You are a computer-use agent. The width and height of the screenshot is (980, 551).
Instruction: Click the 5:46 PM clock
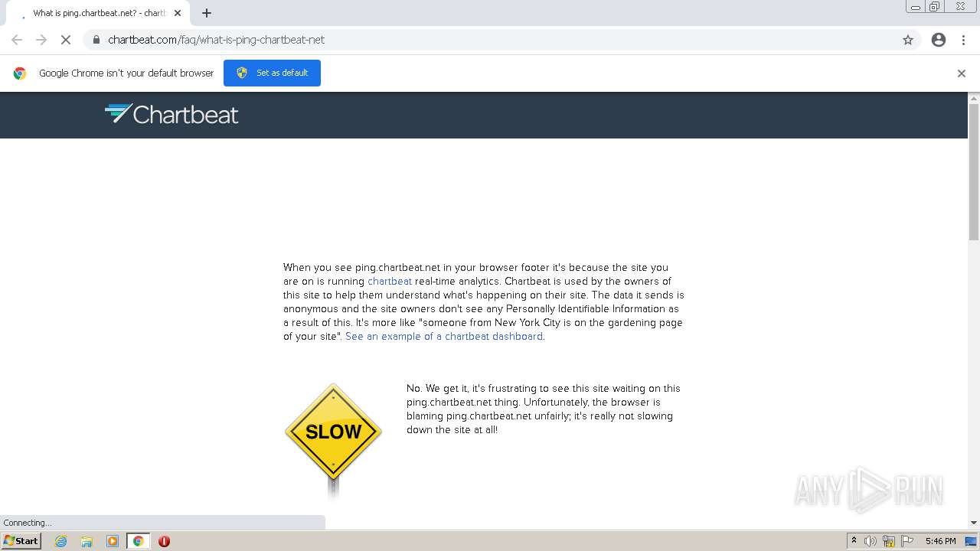(940, 541)
